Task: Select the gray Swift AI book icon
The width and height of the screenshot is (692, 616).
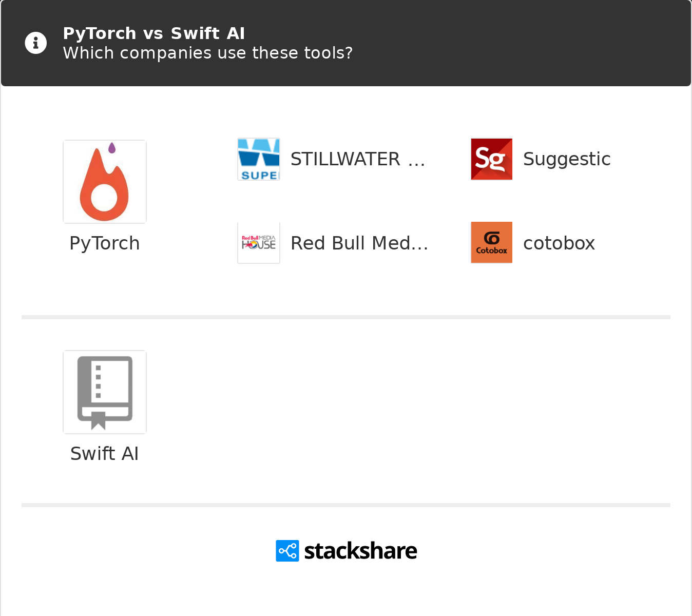Action: [105, 392]
